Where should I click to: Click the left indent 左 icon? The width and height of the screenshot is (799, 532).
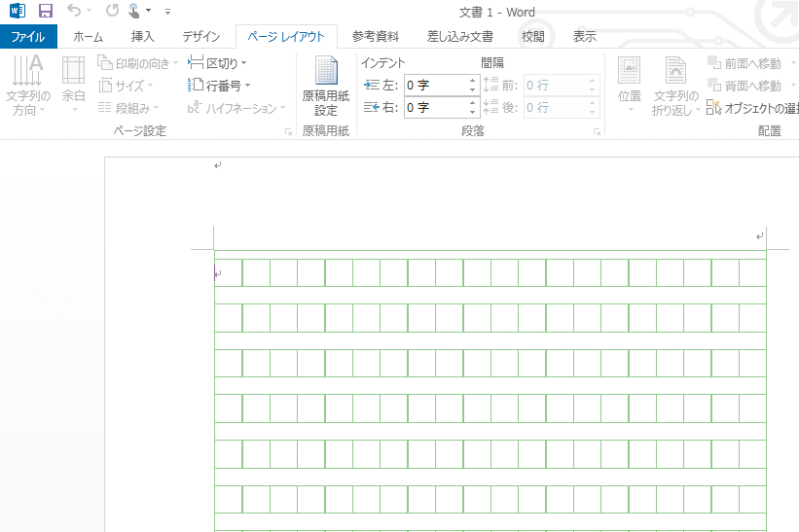pos(372,85)
